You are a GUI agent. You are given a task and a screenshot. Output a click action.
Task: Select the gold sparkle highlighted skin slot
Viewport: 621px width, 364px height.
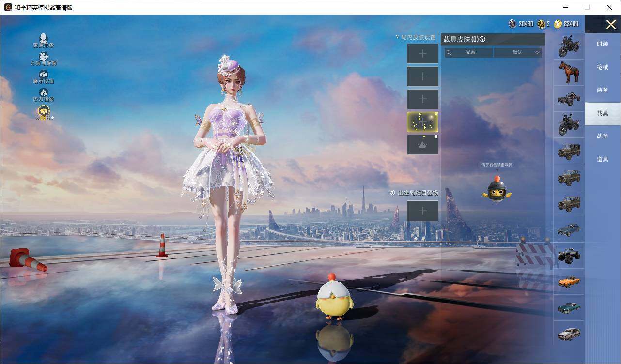(422, 121)
